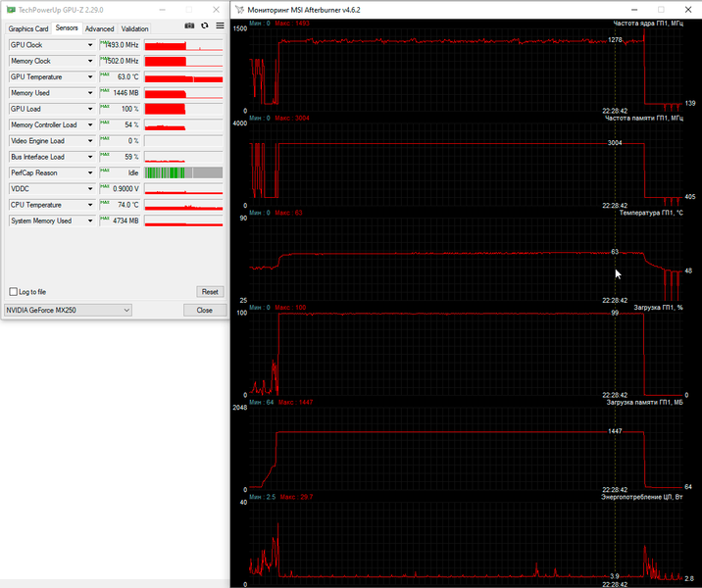Click the MSI Afterburner title bar icon

coord(239,10)
